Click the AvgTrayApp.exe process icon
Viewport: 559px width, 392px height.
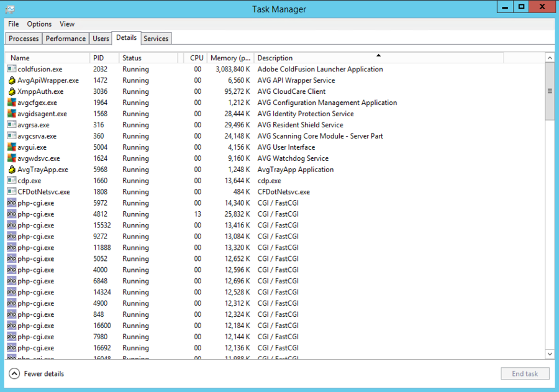click(x=11, y=170)
